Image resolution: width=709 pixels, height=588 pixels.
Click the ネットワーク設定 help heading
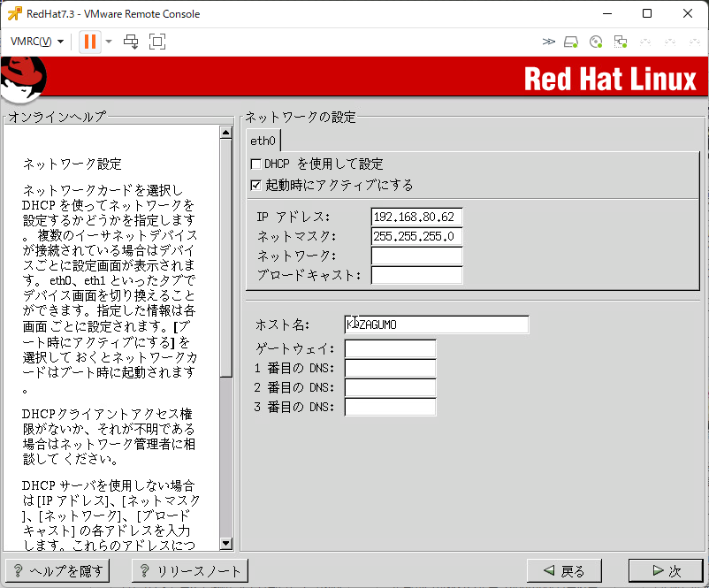point(72,164)
